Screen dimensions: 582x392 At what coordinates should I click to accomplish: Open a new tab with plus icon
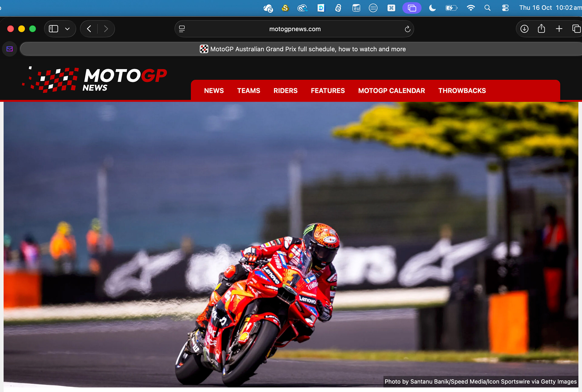[x=559, y=29]
